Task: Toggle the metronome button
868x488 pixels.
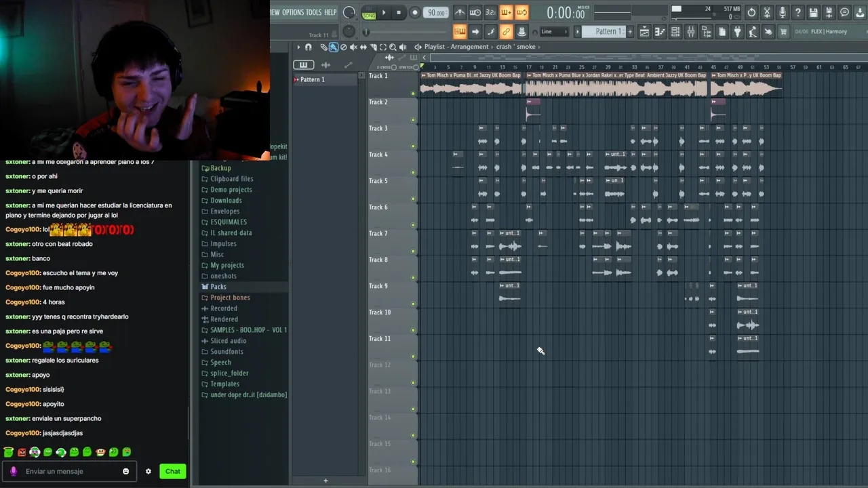Action: point(460,12)
